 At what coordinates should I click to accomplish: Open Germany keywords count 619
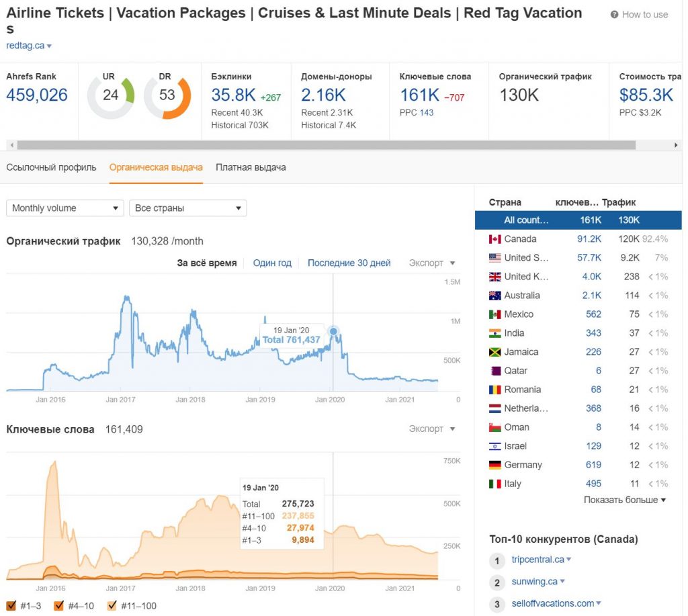(x=593, y=465)
